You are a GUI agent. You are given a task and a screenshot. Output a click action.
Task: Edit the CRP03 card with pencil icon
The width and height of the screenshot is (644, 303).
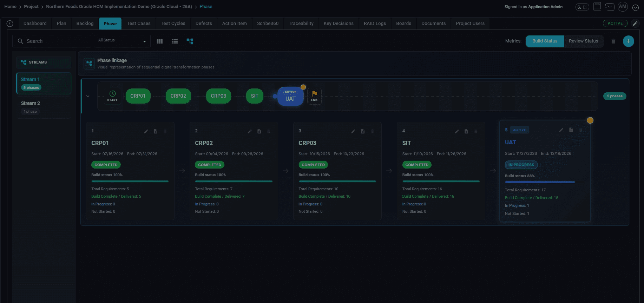click(x=353, y=131)
